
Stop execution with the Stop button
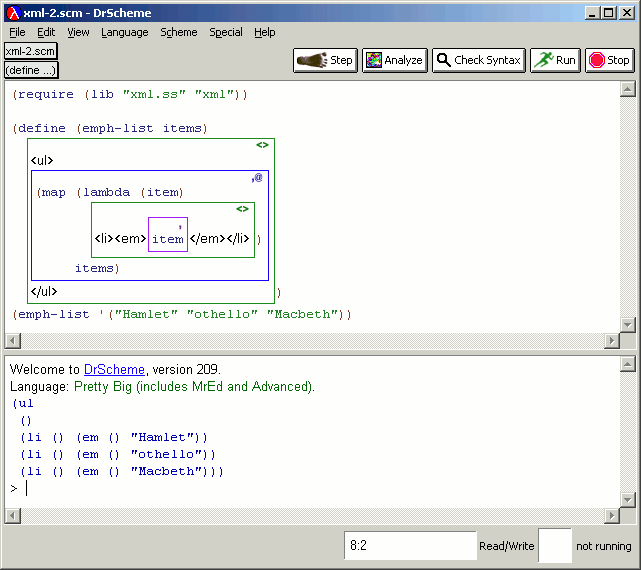click(610, 60)
